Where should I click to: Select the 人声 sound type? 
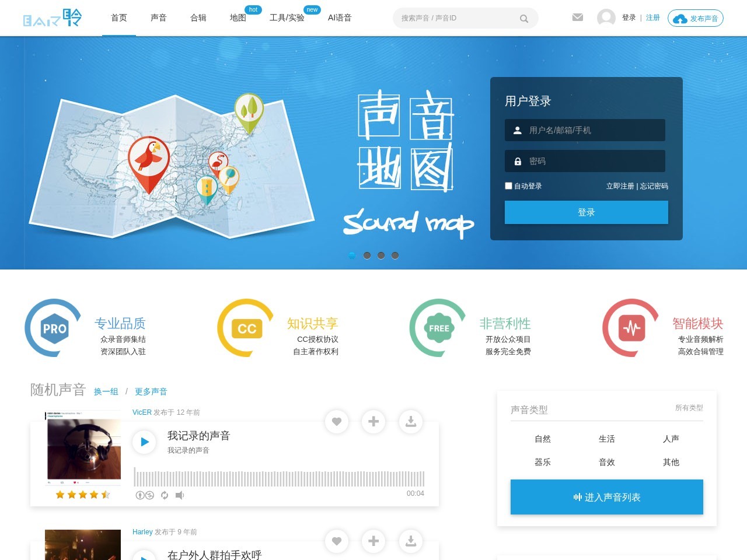pos(671,439)
